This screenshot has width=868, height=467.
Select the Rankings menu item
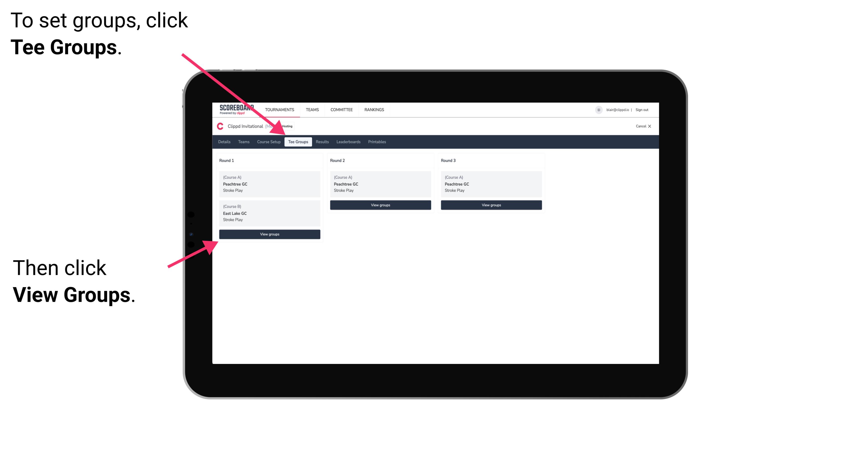pos(374,110)
